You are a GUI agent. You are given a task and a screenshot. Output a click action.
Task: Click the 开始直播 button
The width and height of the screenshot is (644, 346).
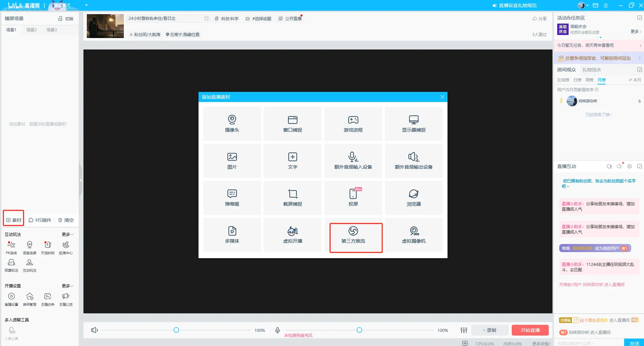pos(530,330)
